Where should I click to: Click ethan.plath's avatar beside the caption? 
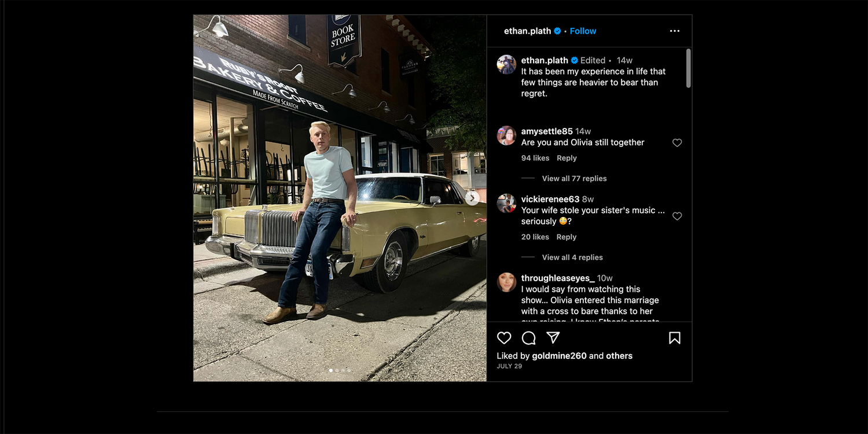click(506, 65)
